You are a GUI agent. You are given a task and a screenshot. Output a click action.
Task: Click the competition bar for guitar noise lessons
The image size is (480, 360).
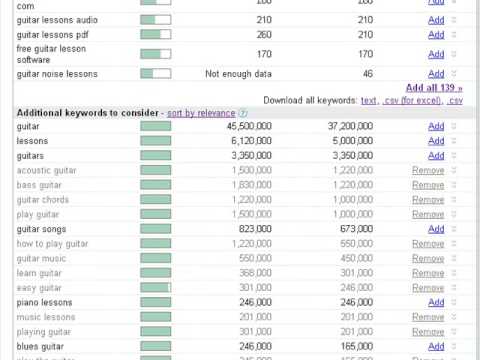pos(156,74)
